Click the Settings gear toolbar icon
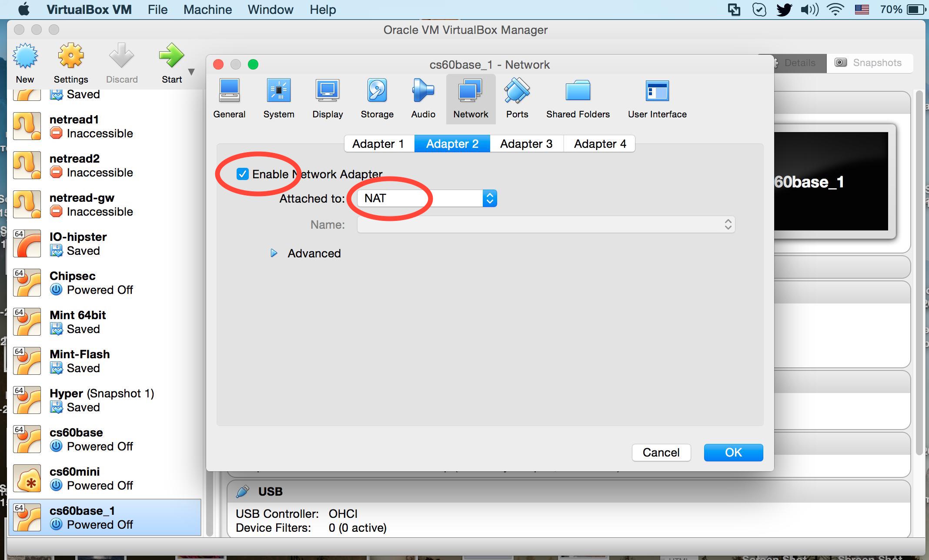The height and width of the screenshot is (560, 929). pos(71,56)
